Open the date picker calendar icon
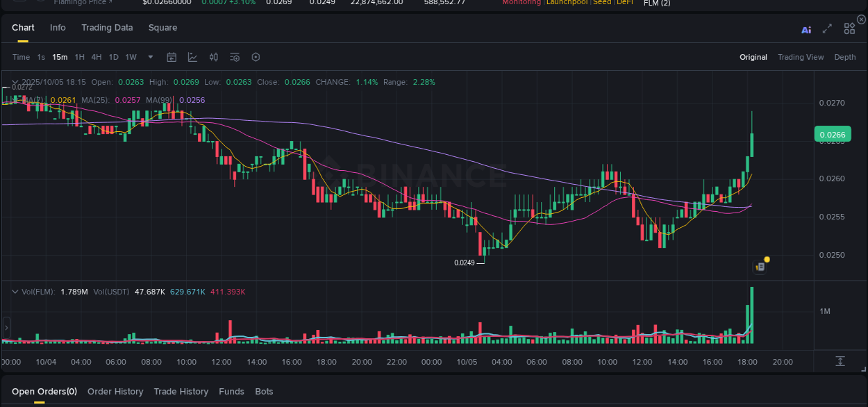This screenshot has width=868, height=407. tap(172, 57)
